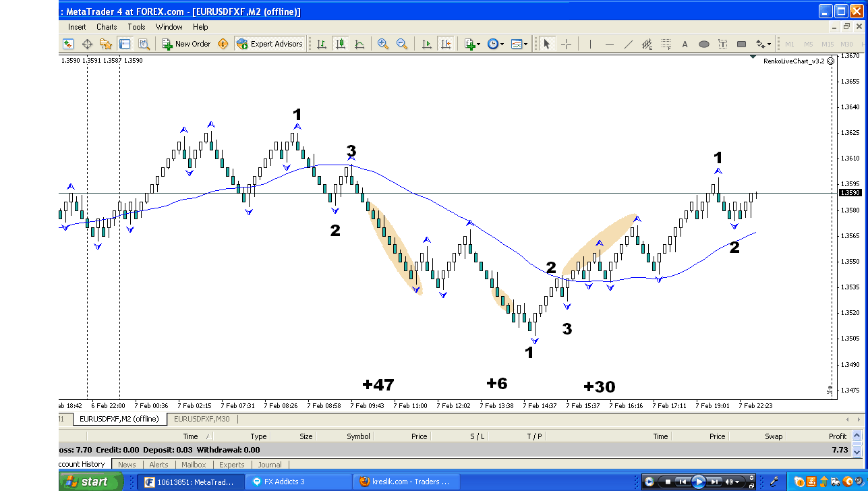Click the Data Window crosshair-circle icon

pos(87,44)
